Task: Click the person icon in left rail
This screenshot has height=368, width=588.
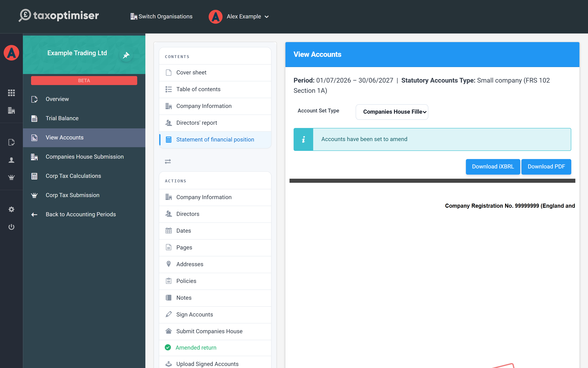Action: tap(11, 160)
